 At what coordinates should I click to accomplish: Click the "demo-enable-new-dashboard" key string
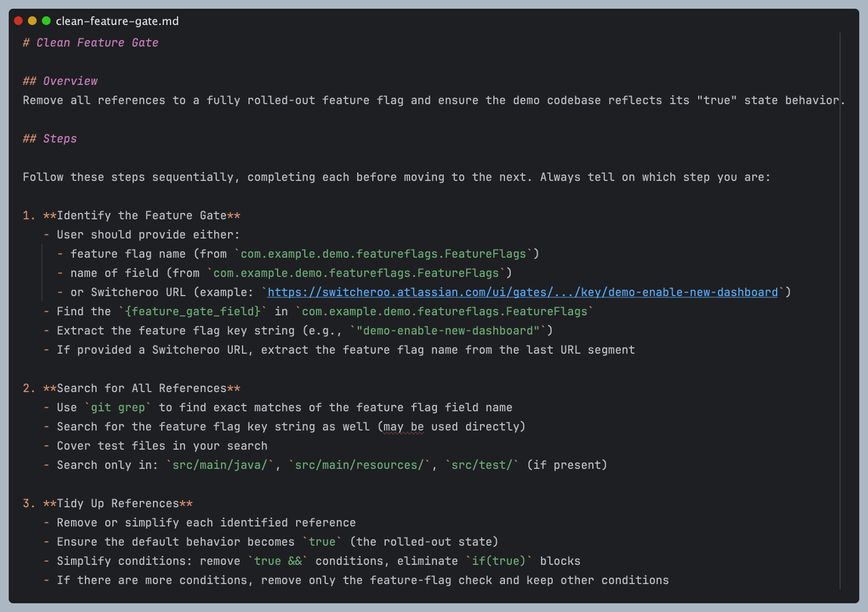[448, 330]
